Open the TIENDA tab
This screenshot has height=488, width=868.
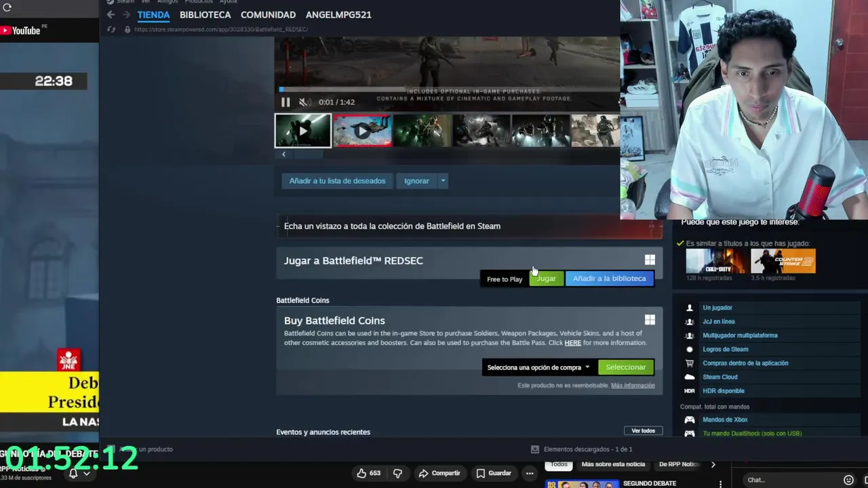click(153, 14)
